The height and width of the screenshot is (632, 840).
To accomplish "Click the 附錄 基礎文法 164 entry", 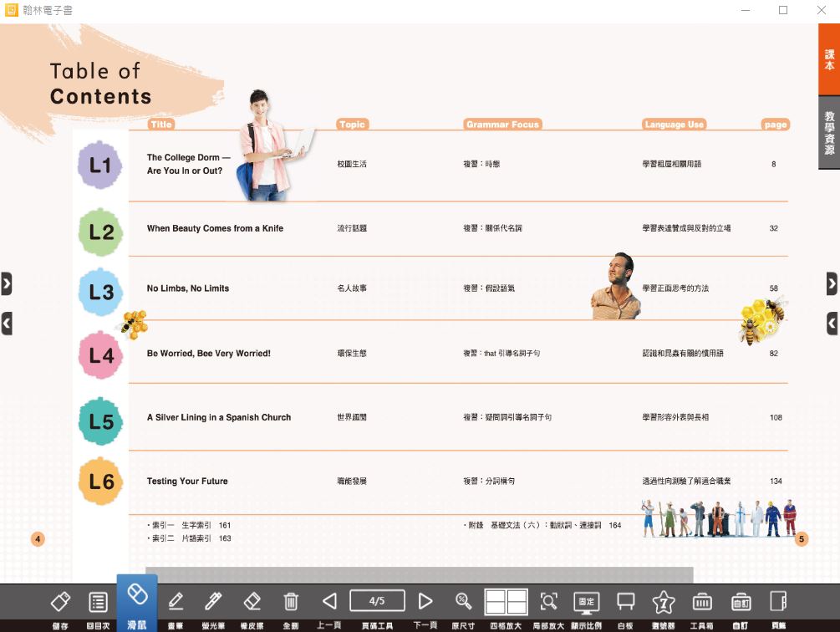I will click(542, 526).
